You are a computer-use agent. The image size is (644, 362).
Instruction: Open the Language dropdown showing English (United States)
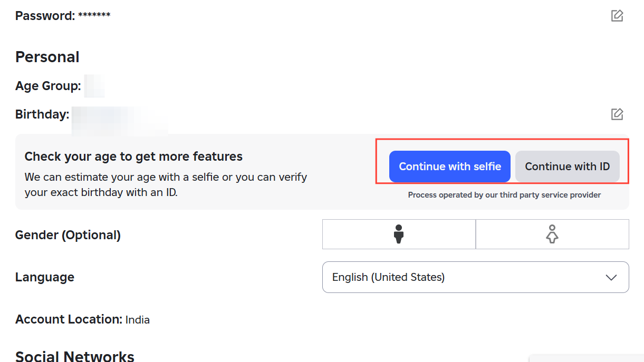coord(475,277)
